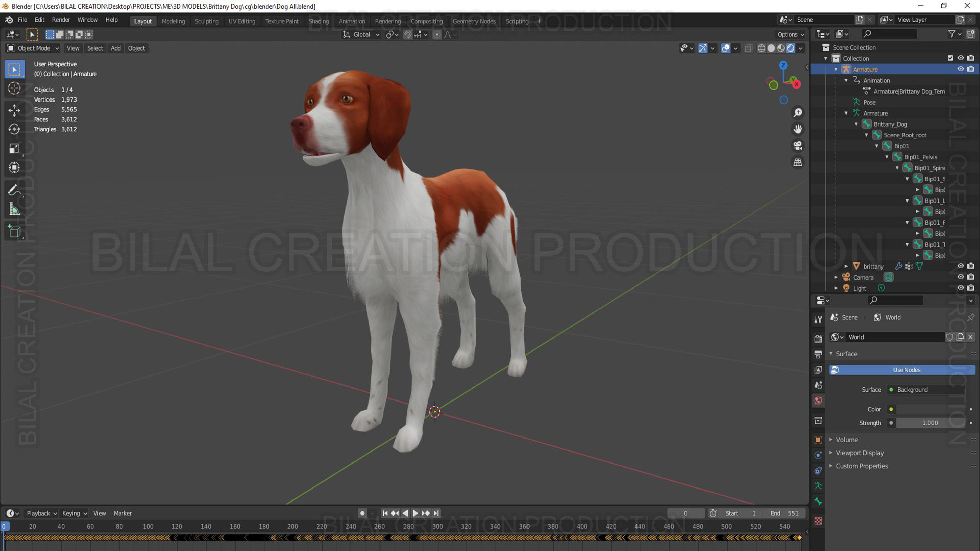Hide the Camera in viewport
This screenshot has width=980, height=551.
961,277
